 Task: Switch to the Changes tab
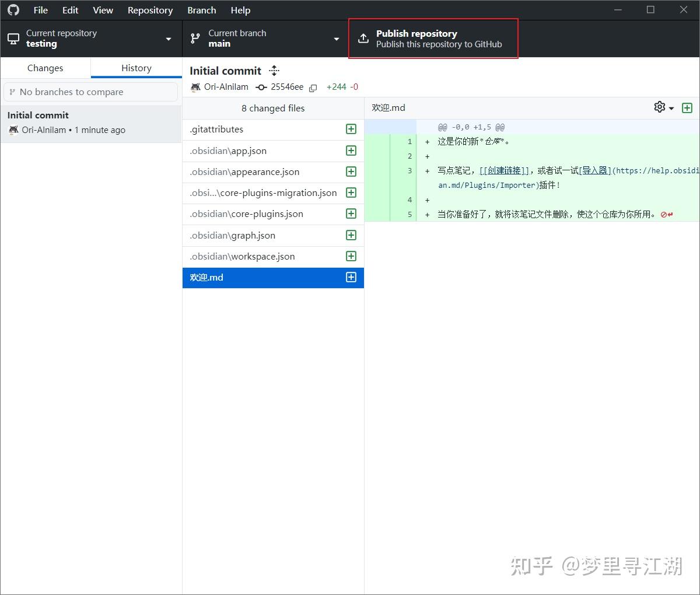(45, 68)
